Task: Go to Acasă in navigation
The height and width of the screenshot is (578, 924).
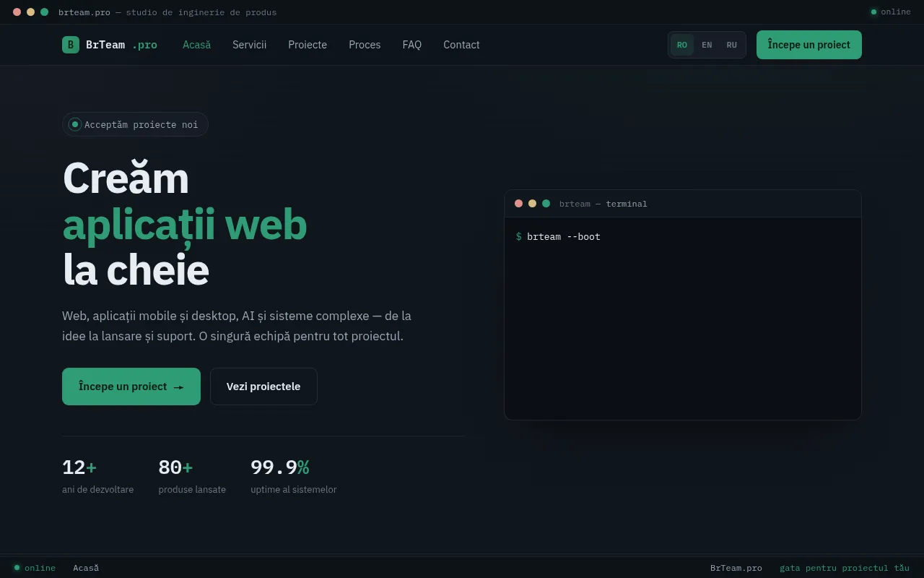Action: [196, 45]
